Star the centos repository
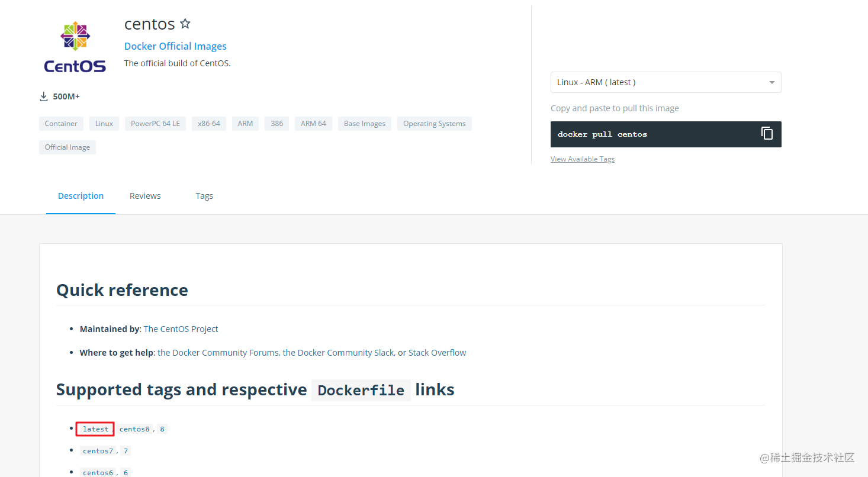The image size is (868, 477). coord(185,24)
